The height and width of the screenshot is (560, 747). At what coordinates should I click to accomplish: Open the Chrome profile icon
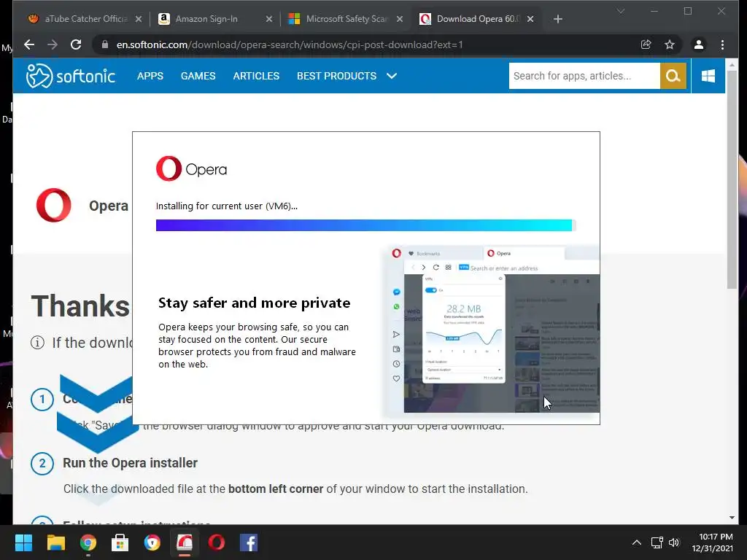click(698, 44)
